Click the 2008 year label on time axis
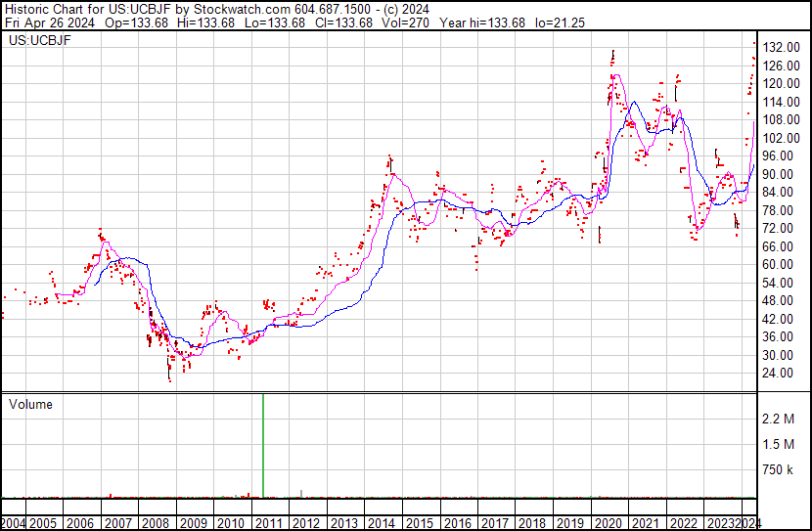Viewport: 812px width, 531px height. click(156, 523)
